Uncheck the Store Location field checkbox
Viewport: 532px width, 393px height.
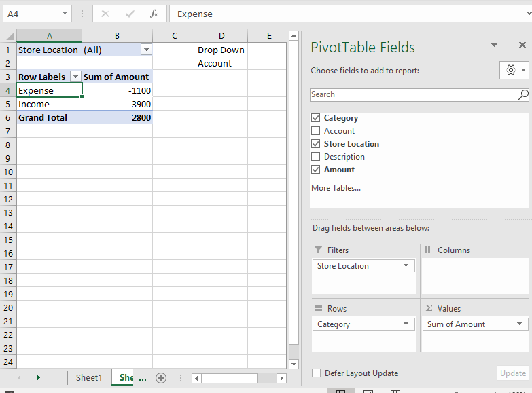pos(315,144)
